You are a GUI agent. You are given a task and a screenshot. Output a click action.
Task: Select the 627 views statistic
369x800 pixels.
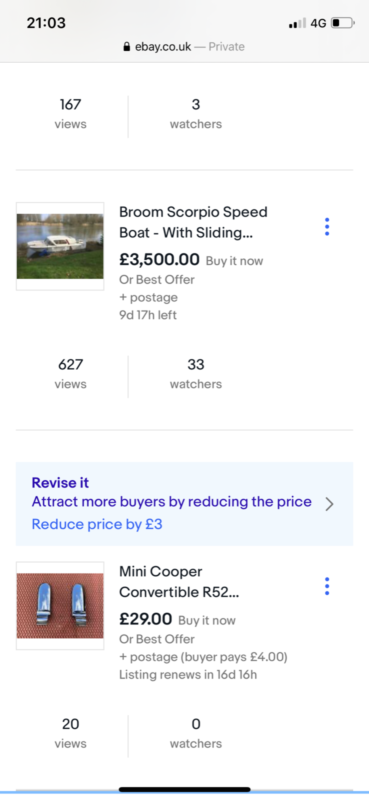click(70, 374)
